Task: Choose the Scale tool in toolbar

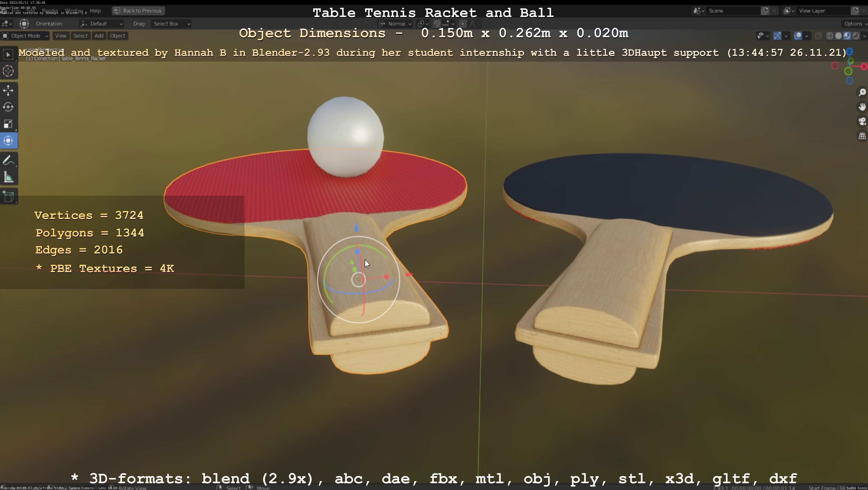Action: (x=8, y=124)
